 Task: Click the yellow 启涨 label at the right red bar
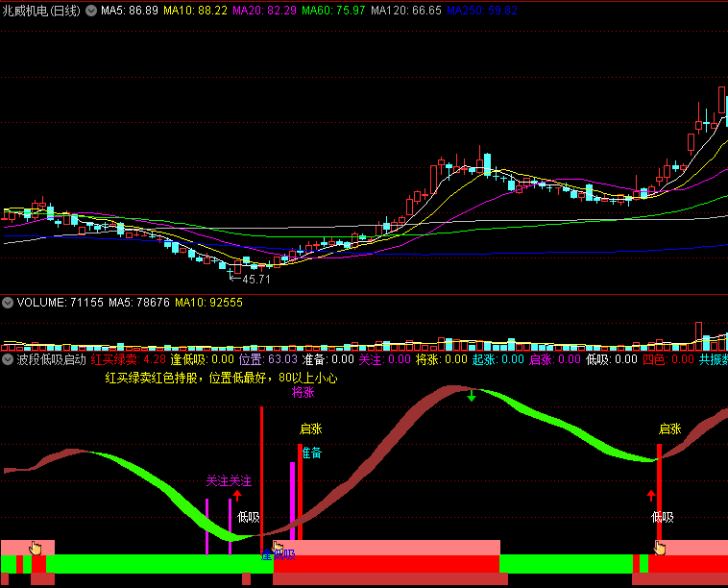670,429
